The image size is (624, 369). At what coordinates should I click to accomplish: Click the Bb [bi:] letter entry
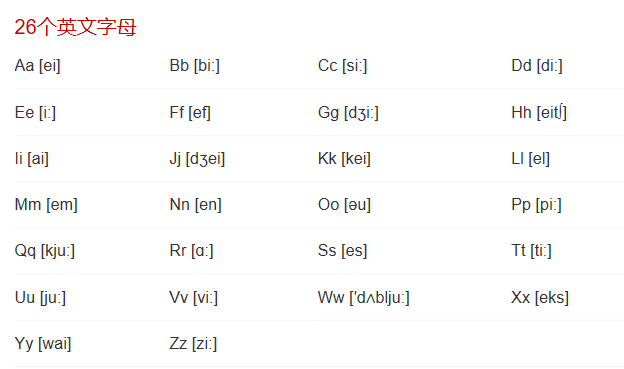click(195, 66)
